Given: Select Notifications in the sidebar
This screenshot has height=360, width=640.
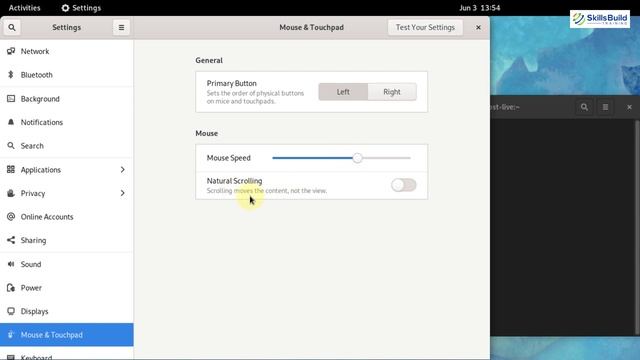Looking at the screenshot, I should (67, 122).
